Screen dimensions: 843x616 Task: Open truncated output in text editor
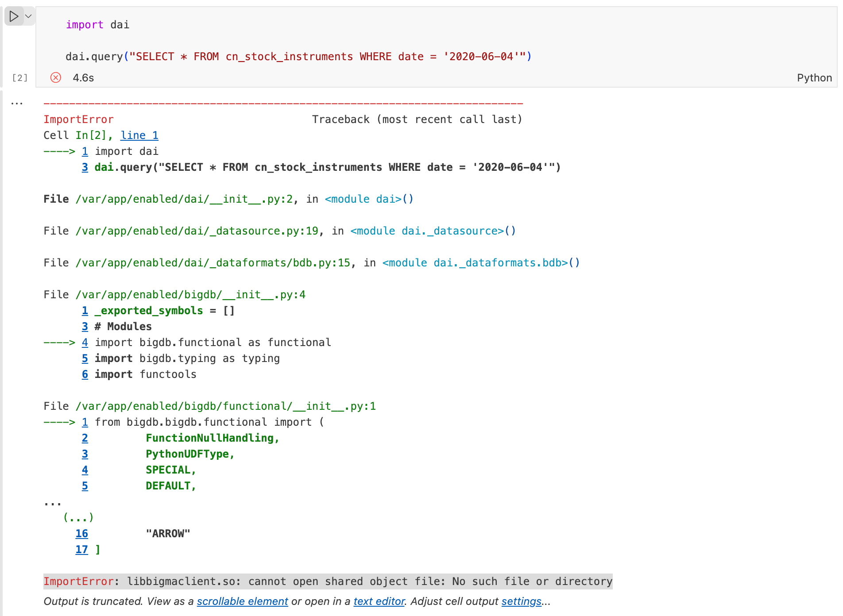(379, 601)
